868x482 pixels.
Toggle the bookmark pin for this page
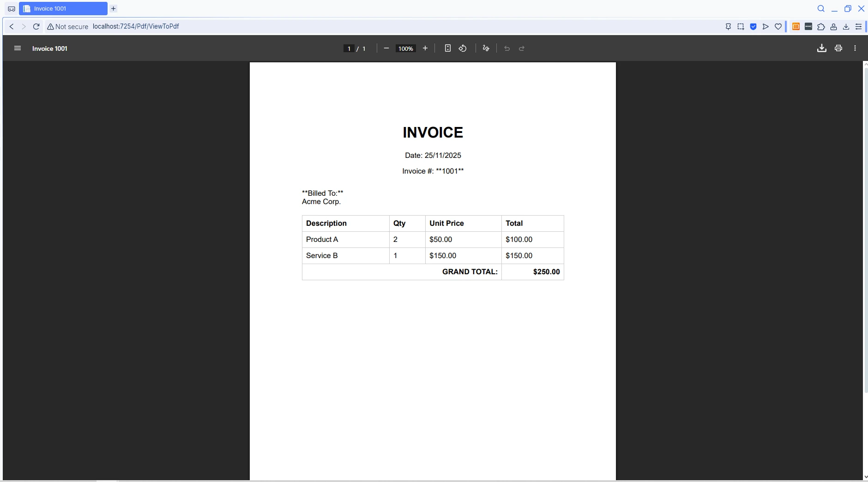[729, 26]
